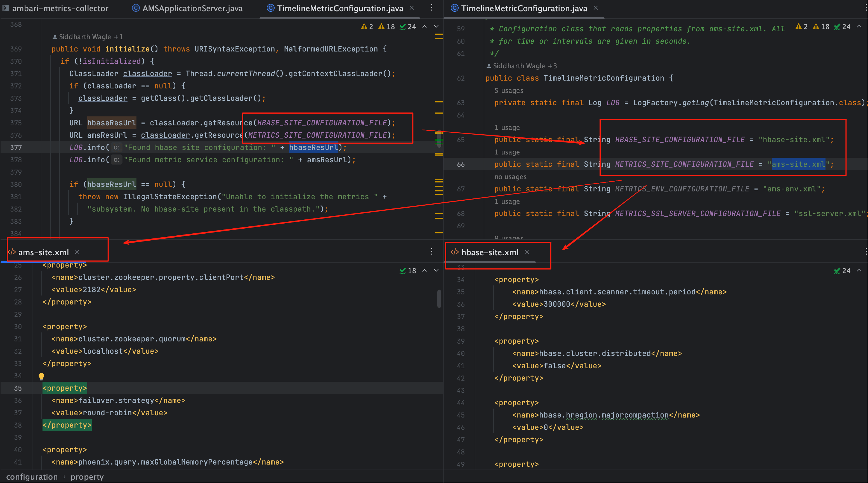Click the hbase.hregion.majorcompaction property name

coord(604,415)
